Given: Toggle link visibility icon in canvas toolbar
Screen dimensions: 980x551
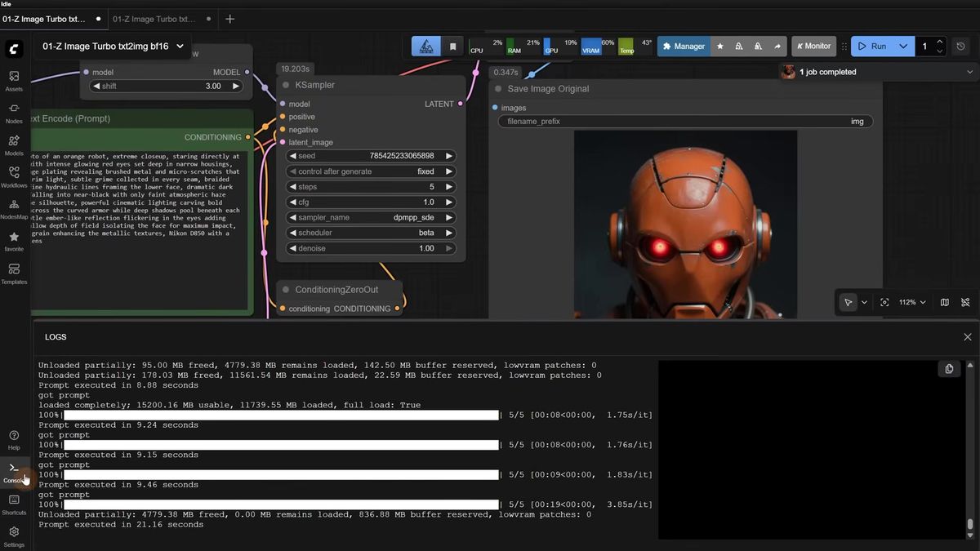Looking at the screenshot, I should coord(965,302).
